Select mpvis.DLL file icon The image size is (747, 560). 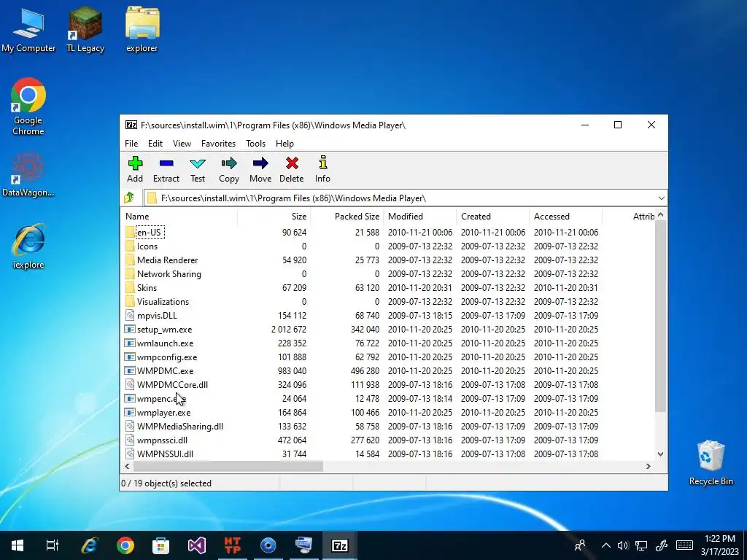(130, 315)
